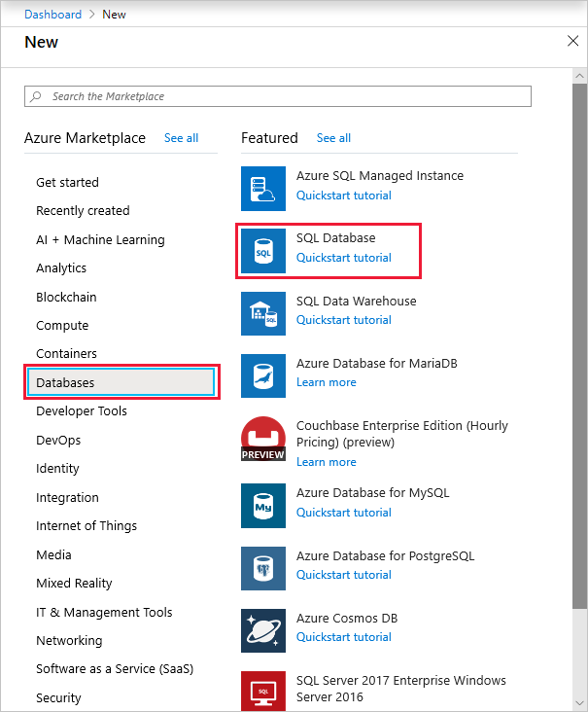Image resolution: width=588 pixels, height=712 pixels.
Task: Close the New blade
Action: coord(572,41)
